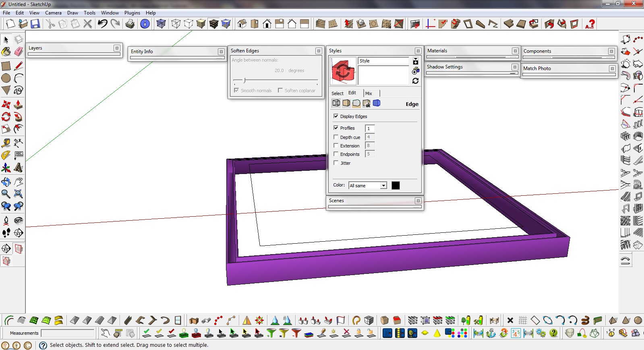The height and width of the screenshot is (350, 644).
Task: Enable the Jitter checkbox
Action: coord(336,163)
